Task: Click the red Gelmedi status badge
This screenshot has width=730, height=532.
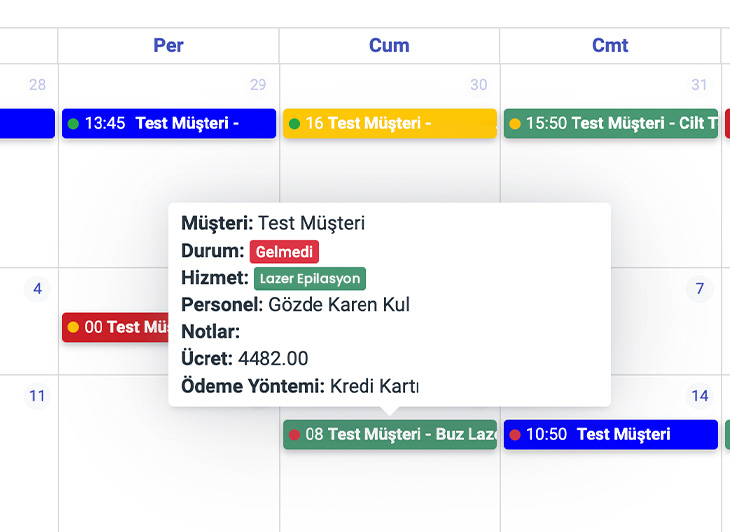Action: [x=284, y=252]
